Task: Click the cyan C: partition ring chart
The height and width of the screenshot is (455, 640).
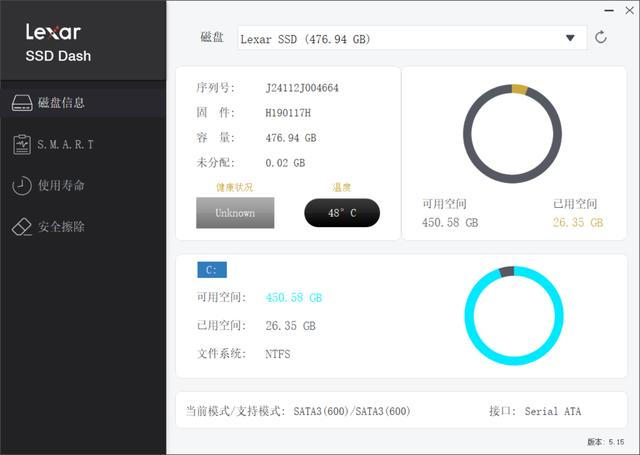Action: (514, 315)
